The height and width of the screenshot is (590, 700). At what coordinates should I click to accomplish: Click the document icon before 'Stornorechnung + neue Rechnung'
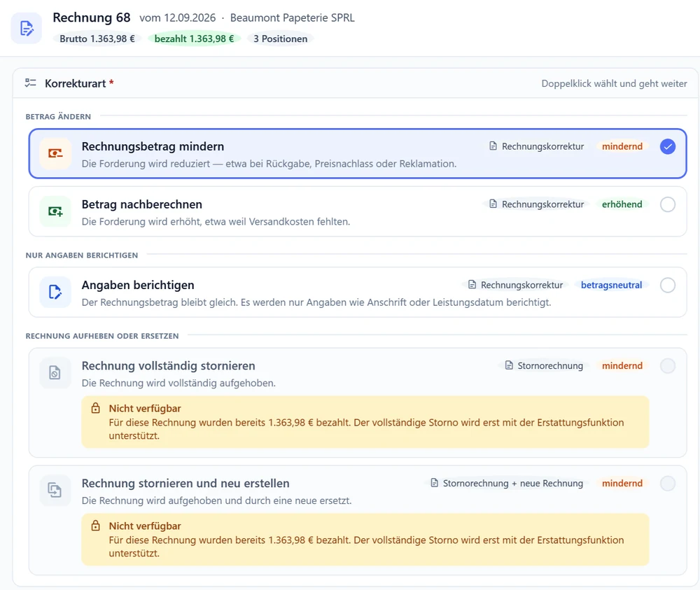pos(434,483)
